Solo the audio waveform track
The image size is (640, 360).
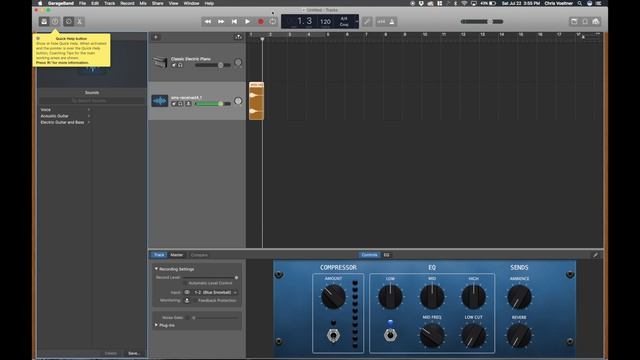coord(180,104)
